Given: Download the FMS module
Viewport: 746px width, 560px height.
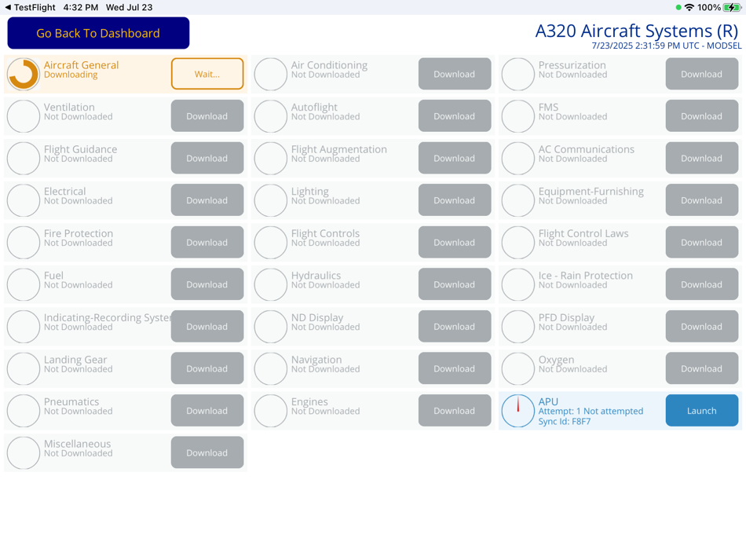Looking at the screenshot, I should tap(702, 116).
